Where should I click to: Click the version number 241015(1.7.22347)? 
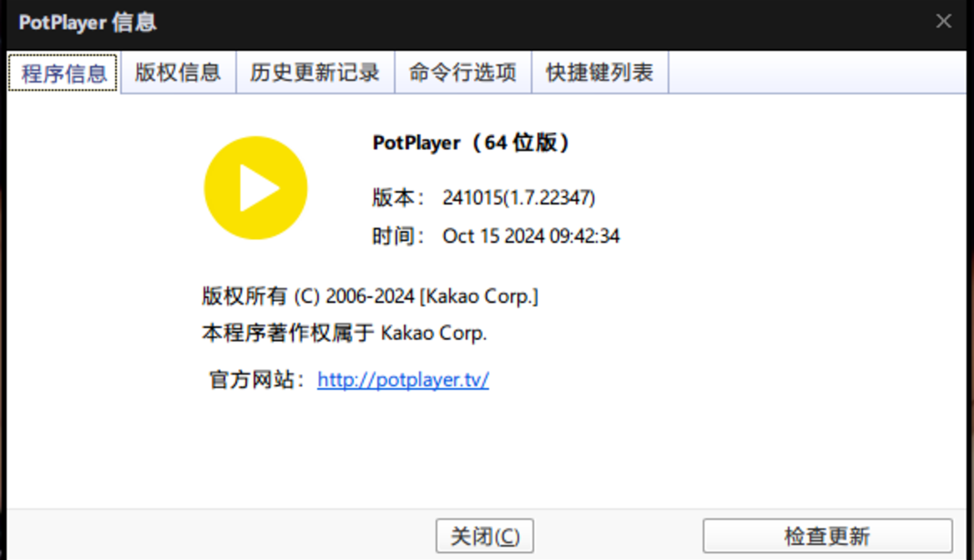pyautogui.click(x=518, y=198)
